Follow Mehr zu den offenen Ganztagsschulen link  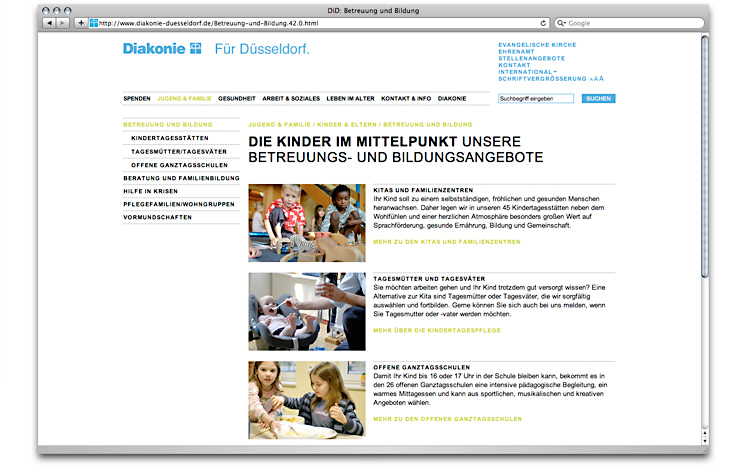[447, 419]
